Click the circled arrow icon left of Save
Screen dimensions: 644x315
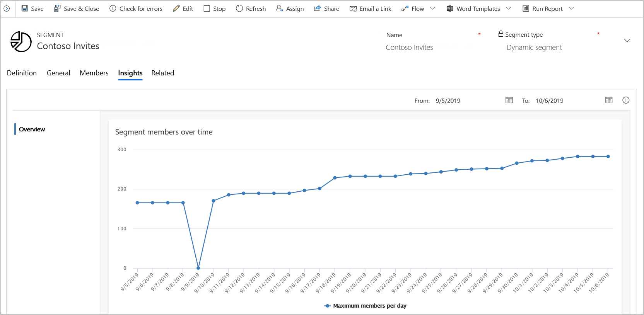[x=7, y=9]
